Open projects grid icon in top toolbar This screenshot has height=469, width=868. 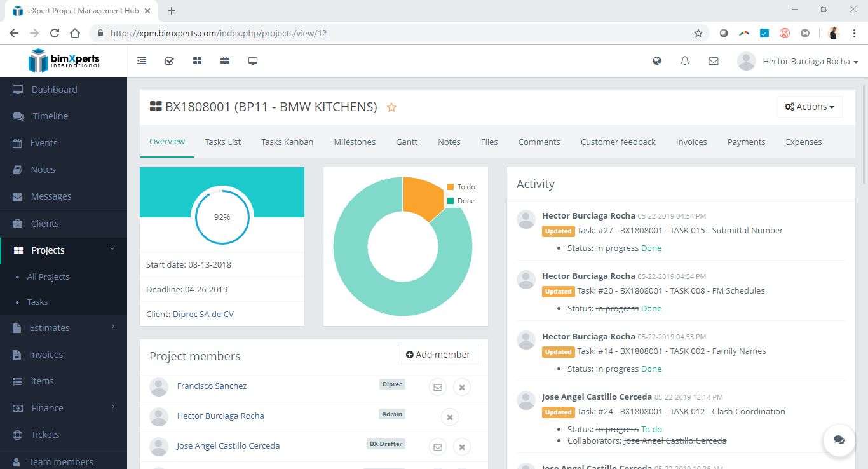pos(197,60)
